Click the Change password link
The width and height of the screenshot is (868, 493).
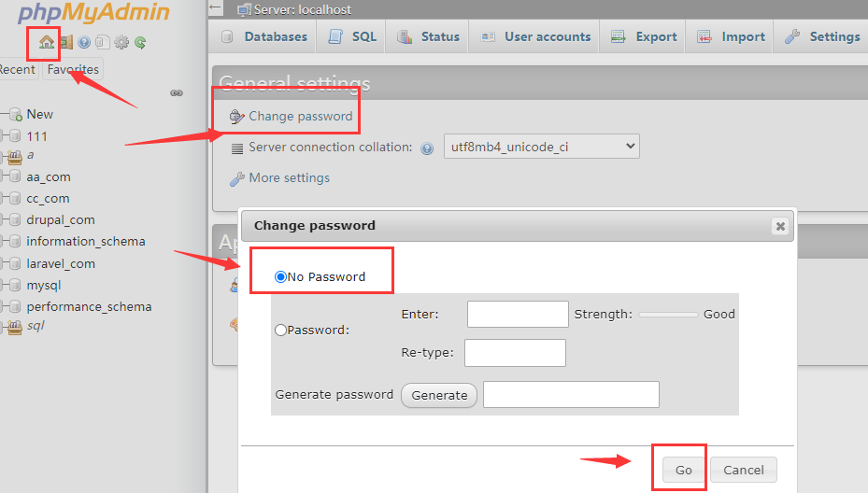coord(300,117)
